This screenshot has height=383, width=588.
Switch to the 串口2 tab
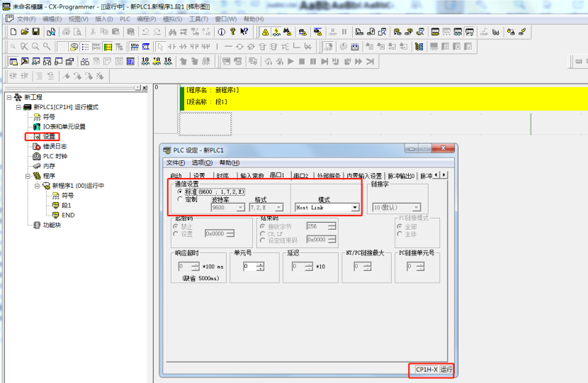point(301,176)
